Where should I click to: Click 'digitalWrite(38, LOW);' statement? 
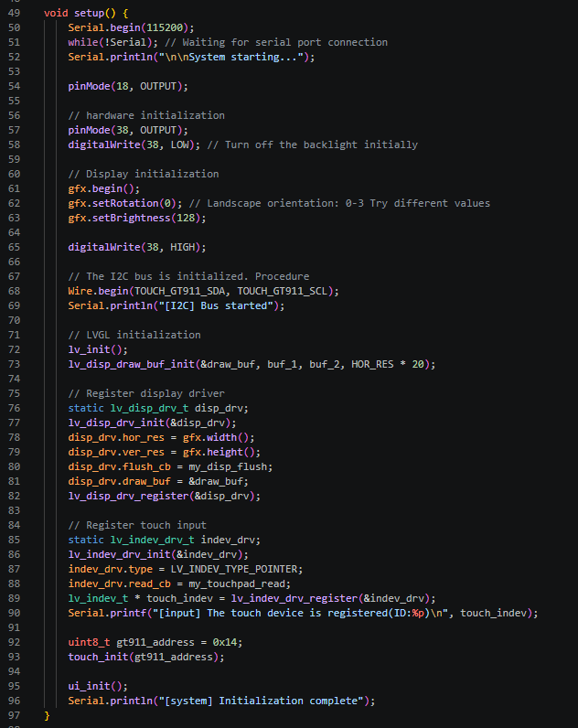point(134,145)
